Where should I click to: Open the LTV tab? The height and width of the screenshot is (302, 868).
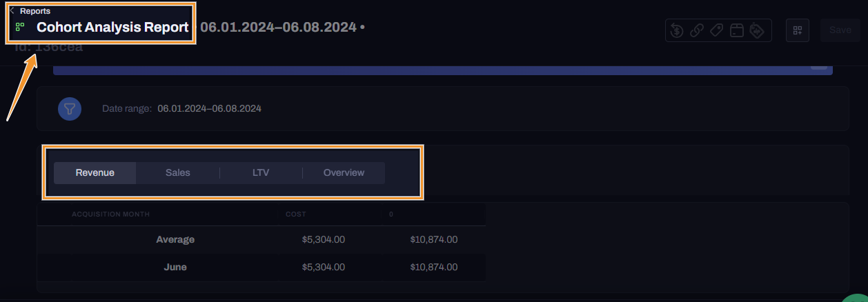(261, 173)
